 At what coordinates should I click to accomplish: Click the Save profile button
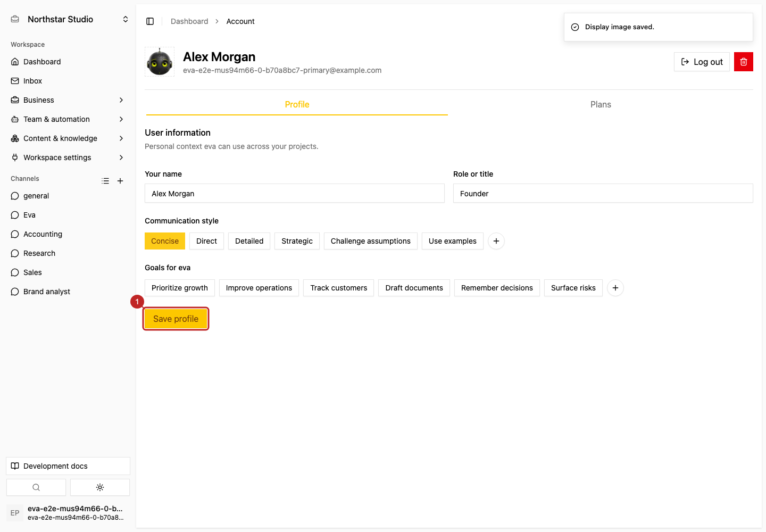tap(176, 319)
